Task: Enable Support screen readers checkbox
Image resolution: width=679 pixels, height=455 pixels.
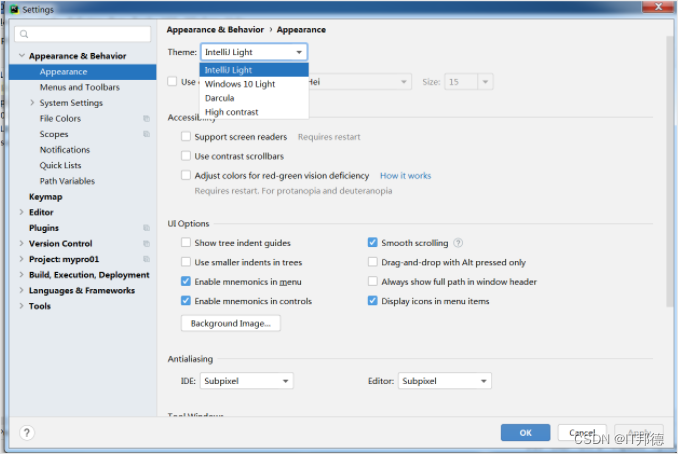Action: (186, 137)
